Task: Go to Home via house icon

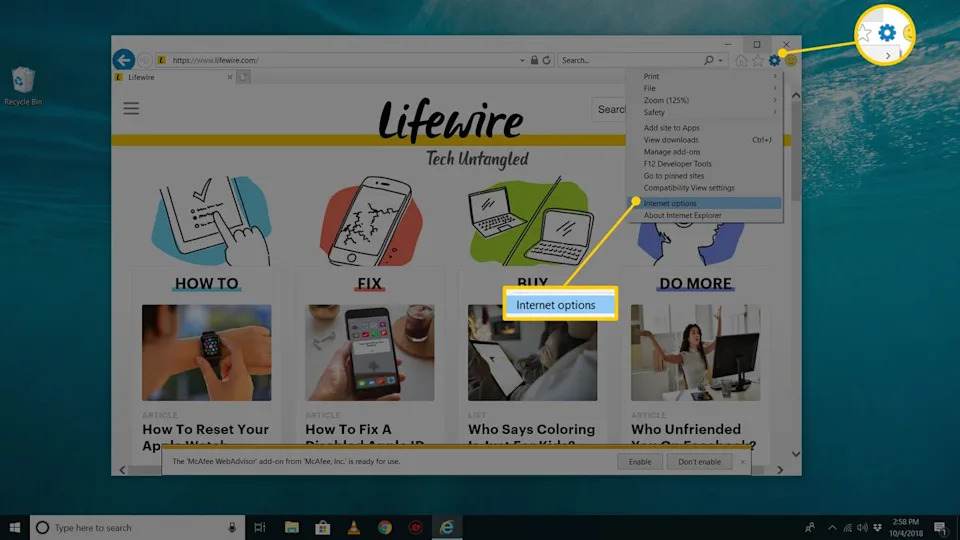Action: pyautogui.click(x=741, y=61)
